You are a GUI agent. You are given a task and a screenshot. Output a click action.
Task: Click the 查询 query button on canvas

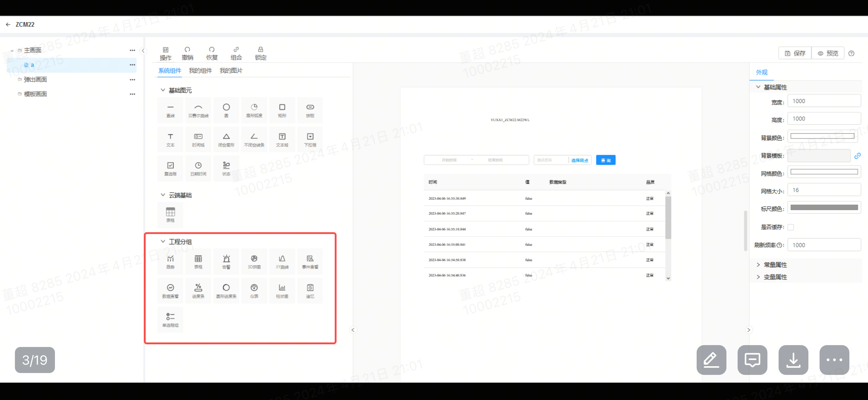pyautogui.click(x=605, y=160)
